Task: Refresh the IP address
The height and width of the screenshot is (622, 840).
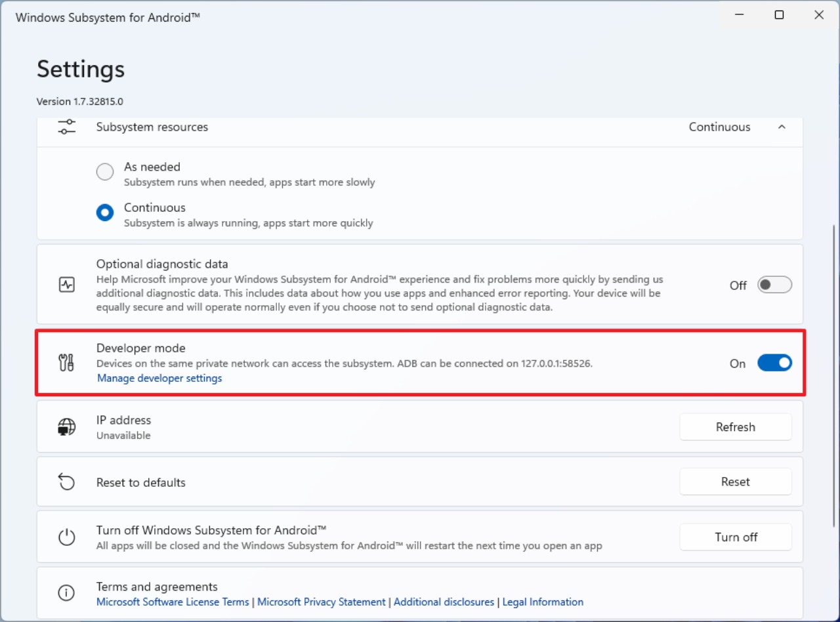Action: (x=736, y=427)
